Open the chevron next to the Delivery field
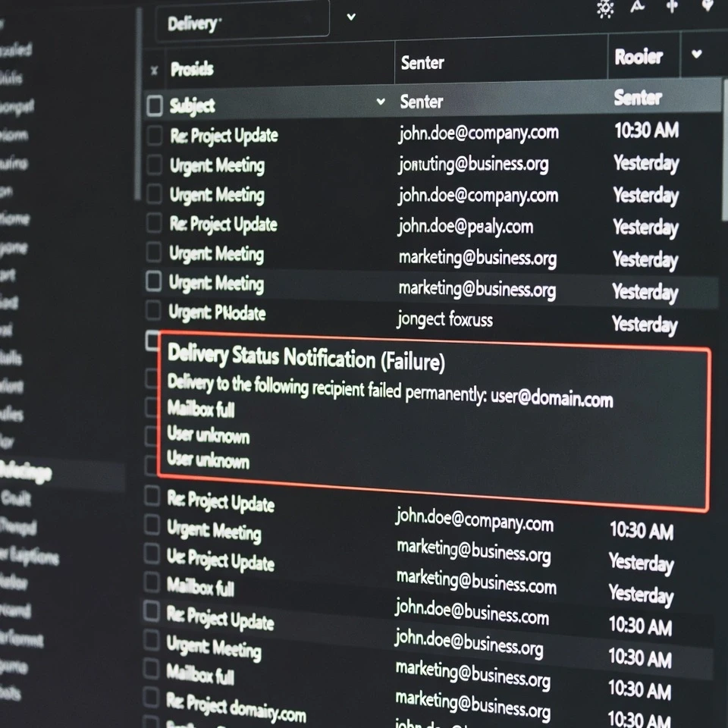 pos(351,16)
